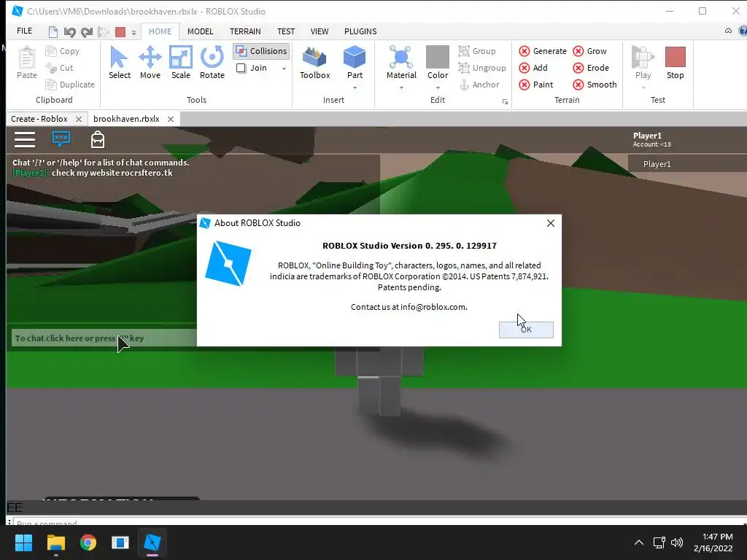
Task: Click the new file icon in quick access
Action: click(53, 32)
